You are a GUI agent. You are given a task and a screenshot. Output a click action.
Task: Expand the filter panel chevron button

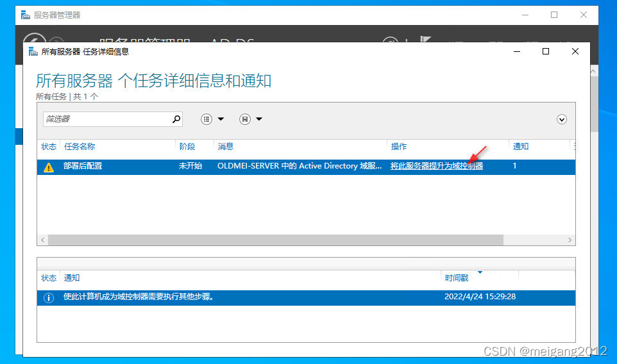point(561,119)
